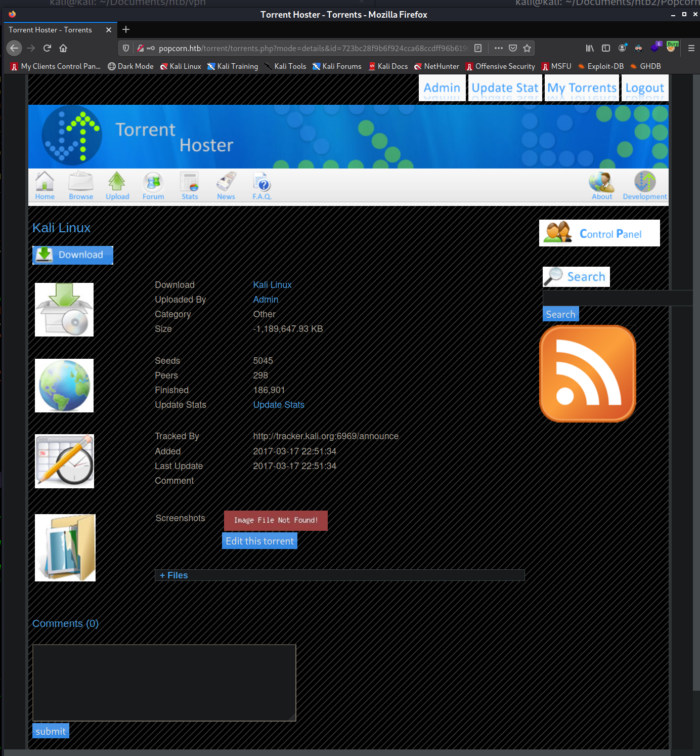Go to the Home page icon
The width and height of the screenshot is (700, 756).
[45, 186]
